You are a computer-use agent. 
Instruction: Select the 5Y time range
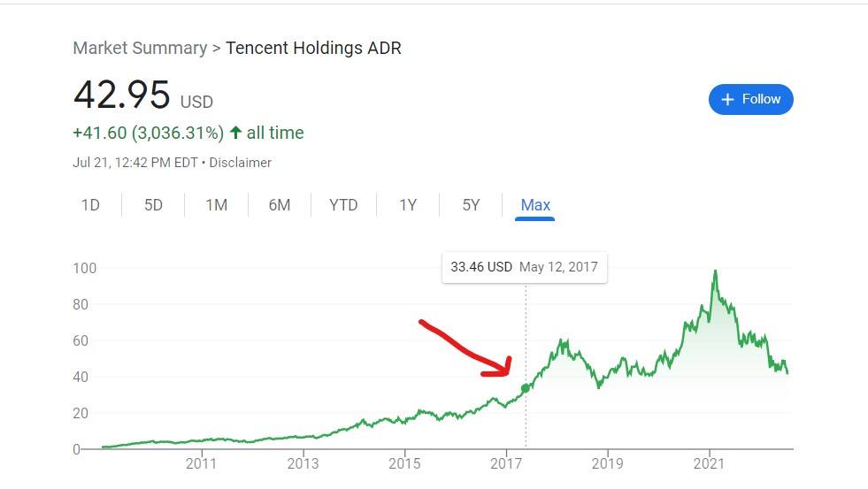[x=471, y=205]
